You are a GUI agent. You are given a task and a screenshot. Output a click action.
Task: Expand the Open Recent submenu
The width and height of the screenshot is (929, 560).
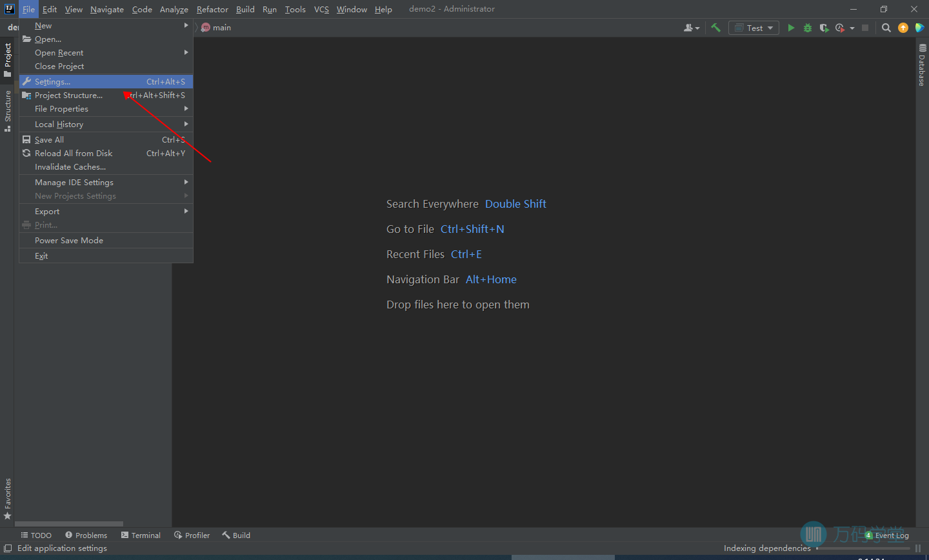(106, 53)
